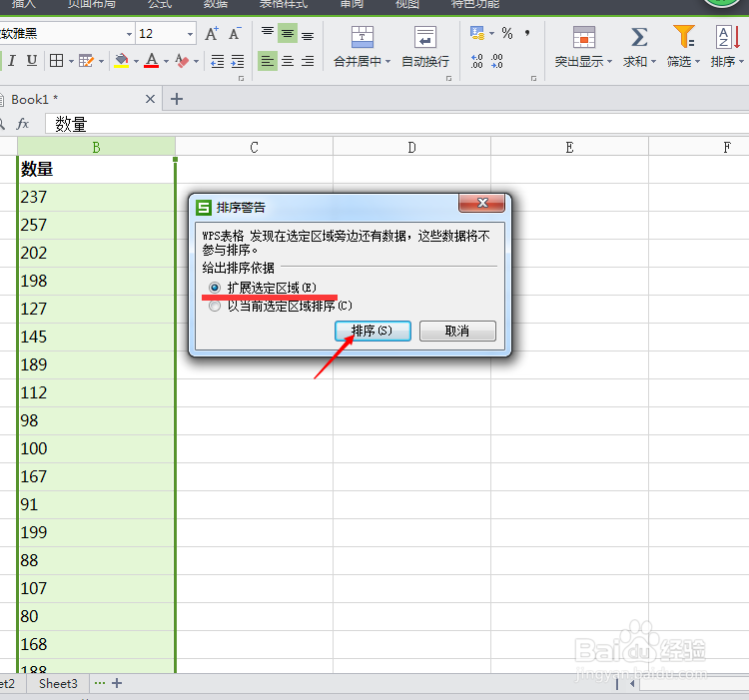Screen dimensions: 749x700
Task: Open the Data (数据) ribbon tab
Action: (216, 4)
